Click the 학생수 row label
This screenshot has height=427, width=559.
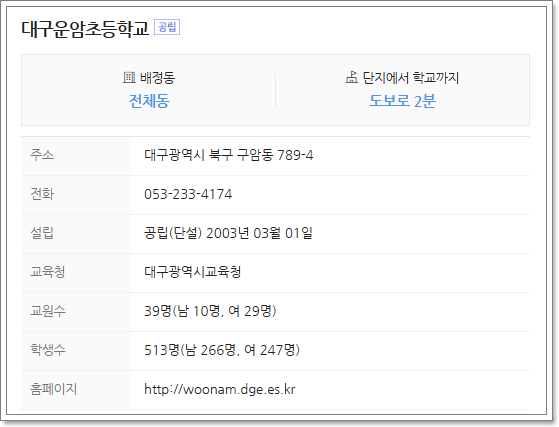(x=48, y=350)
